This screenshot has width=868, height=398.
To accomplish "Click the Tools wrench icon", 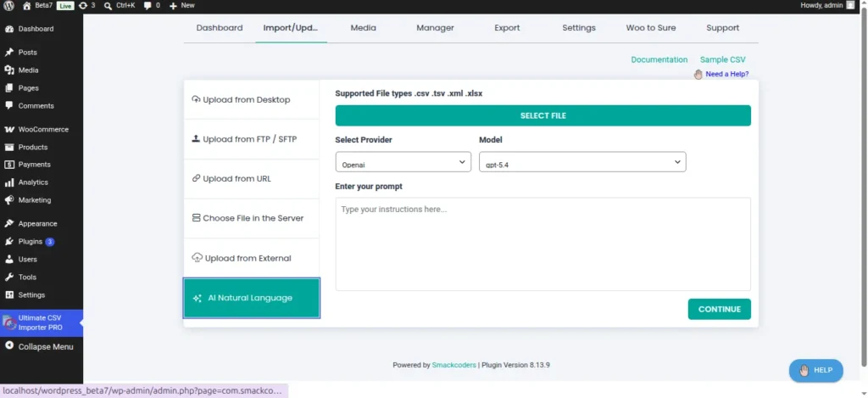I will tap(8, 277).
